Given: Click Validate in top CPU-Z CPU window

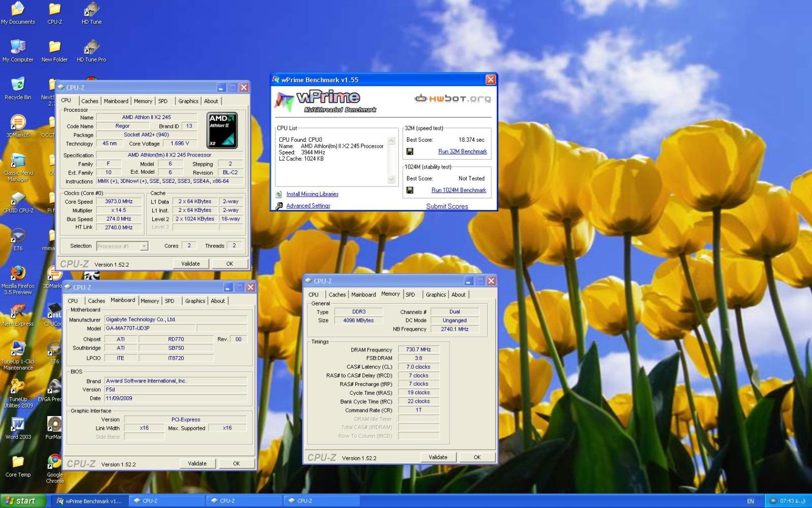Looking at the screenshot, I should click(x=190, y=264).
